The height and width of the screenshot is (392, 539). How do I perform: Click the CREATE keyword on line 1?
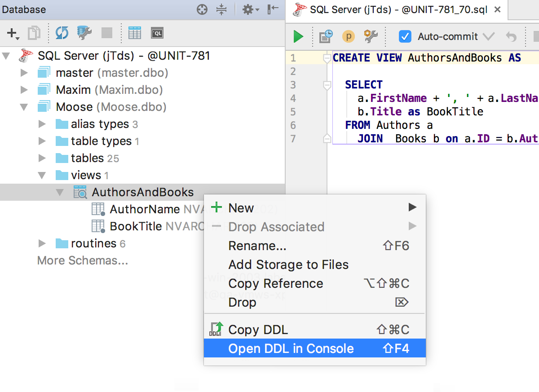coord(351,58)
